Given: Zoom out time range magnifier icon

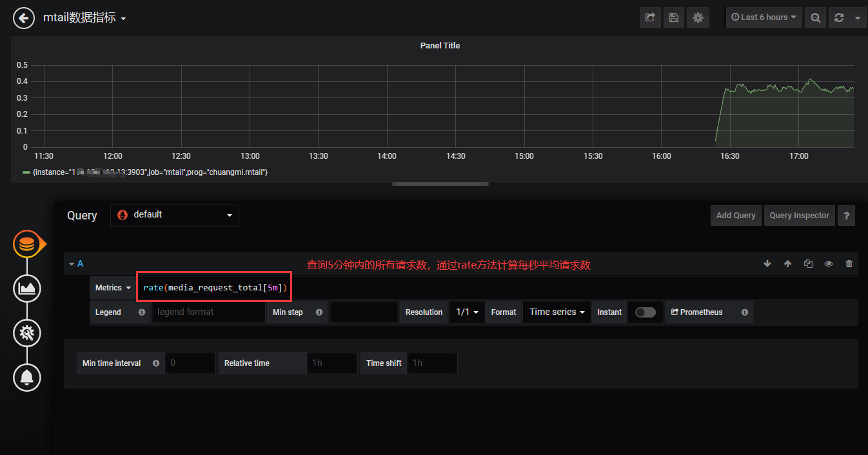Looking at the screenshot, I should tap(816, 17).
